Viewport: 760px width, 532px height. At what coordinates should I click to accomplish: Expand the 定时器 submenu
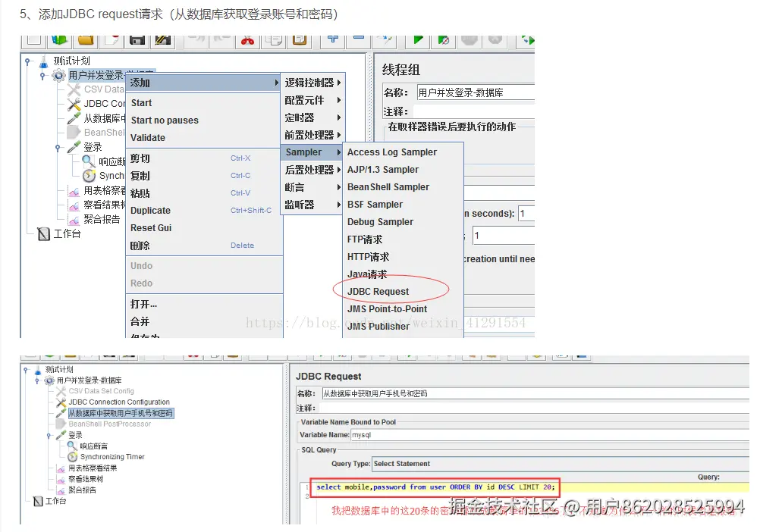[312, 117]
